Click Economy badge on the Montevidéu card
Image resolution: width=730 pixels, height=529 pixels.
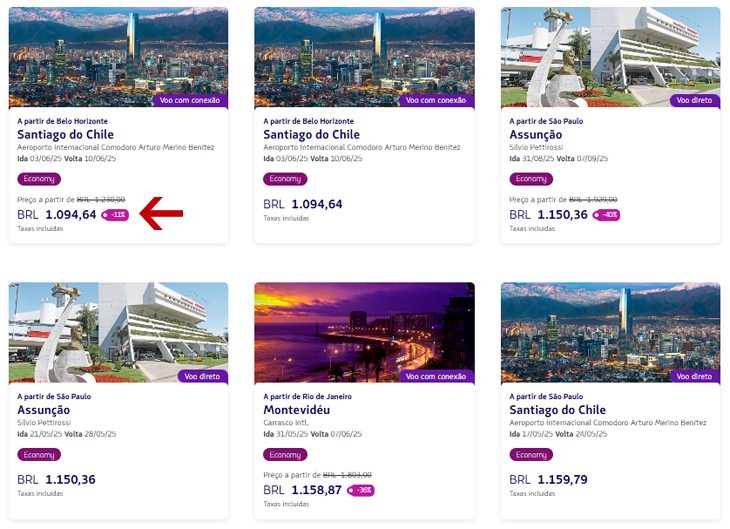285,454
